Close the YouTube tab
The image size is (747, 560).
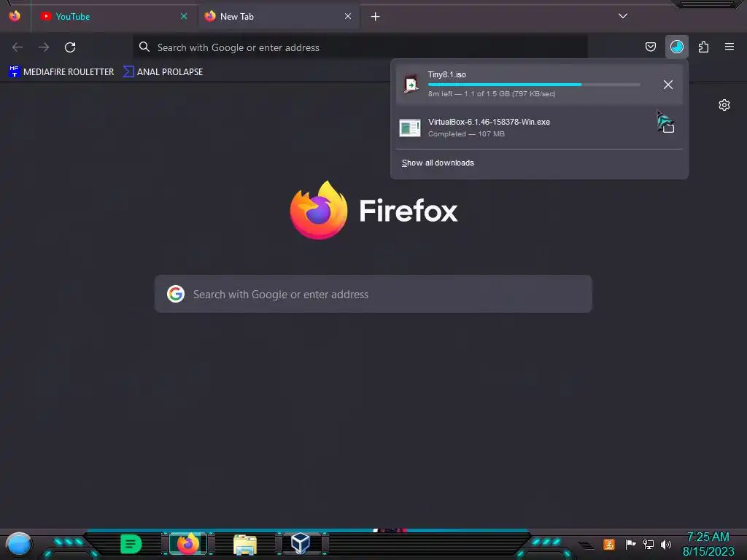[x=184, y=17]
